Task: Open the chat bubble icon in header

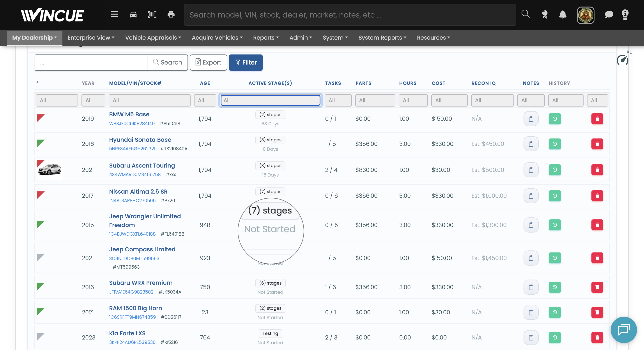Action: 609,14
